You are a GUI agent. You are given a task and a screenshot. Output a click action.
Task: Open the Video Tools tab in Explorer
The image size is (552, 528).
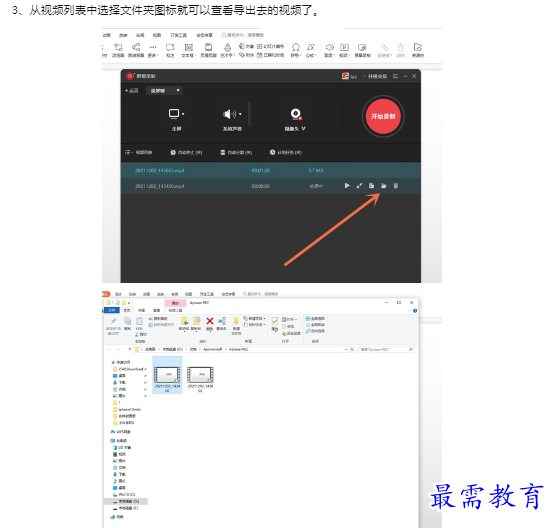pos(175,310)
